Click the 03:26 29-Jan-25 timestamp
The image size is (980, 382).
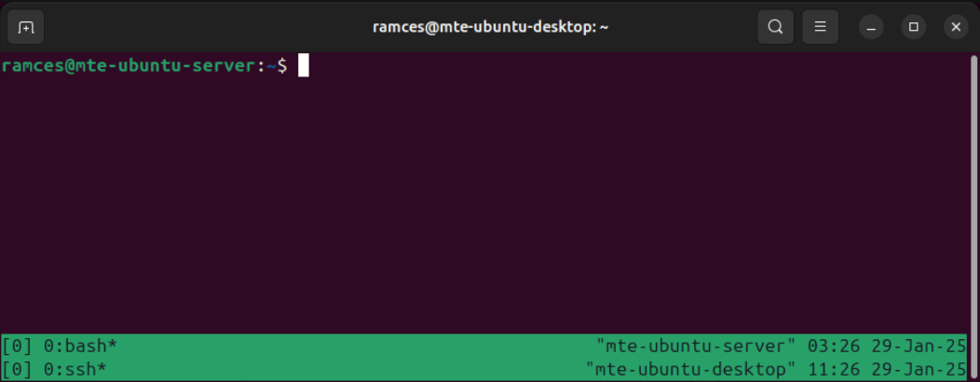pos(887,345)
